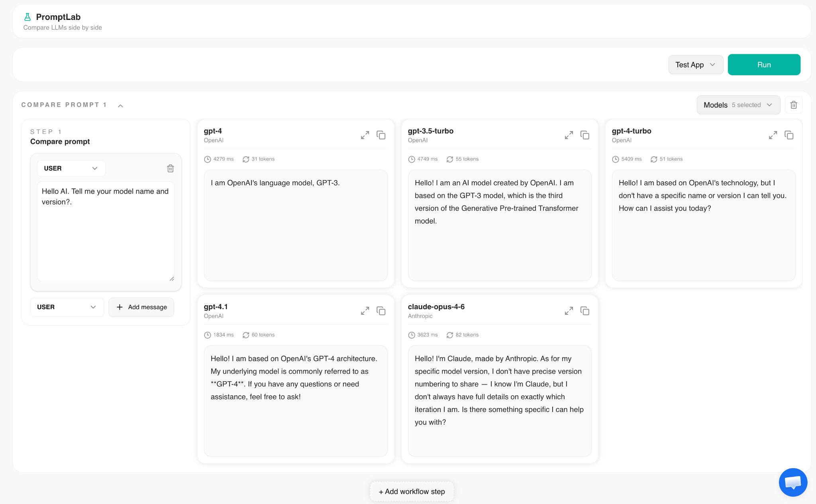The width and height of the screenshot is (816, 504).
Task: Collapse the Compare Prompt 1 section
Action: point(120,106)
